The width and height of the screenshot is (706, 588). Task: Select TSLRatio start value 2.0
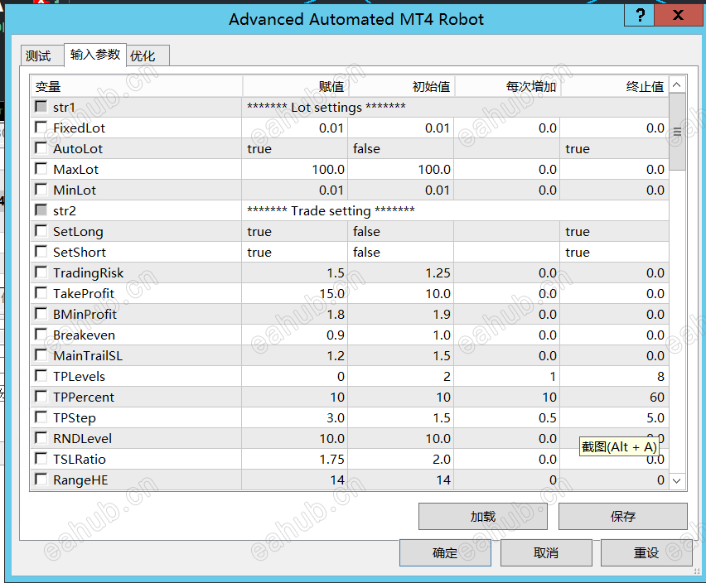[401, 459]
